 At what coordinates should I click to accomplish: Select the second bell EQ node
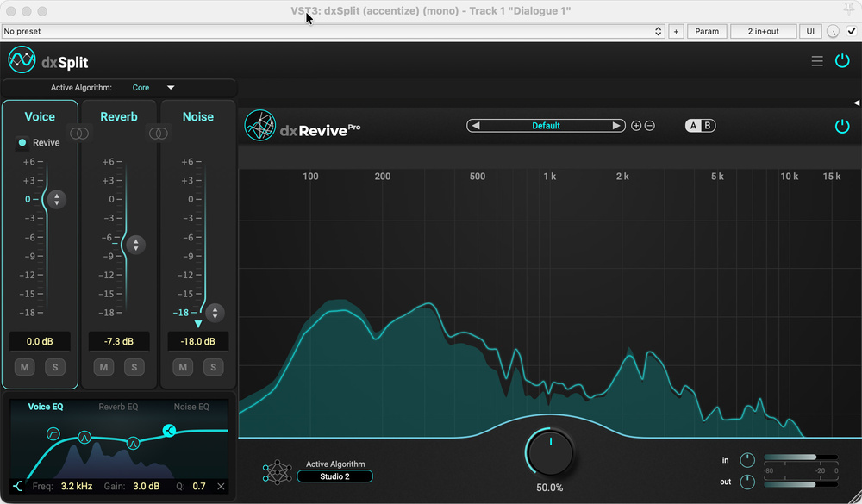[x=133, y=443]
